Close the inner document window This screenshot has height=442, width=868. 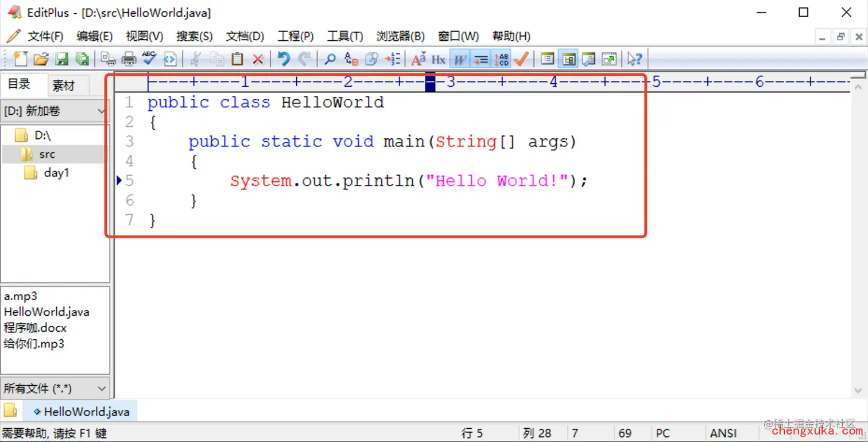[x=859, y=37]
